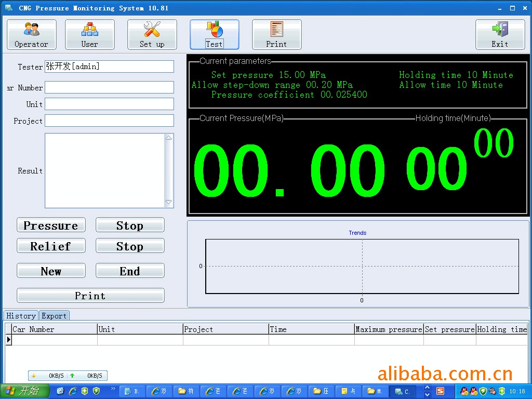Exit the program via the Exit door icon
Image resolution: width=532 pixels, height=399 pixels.
click(500, 34)
